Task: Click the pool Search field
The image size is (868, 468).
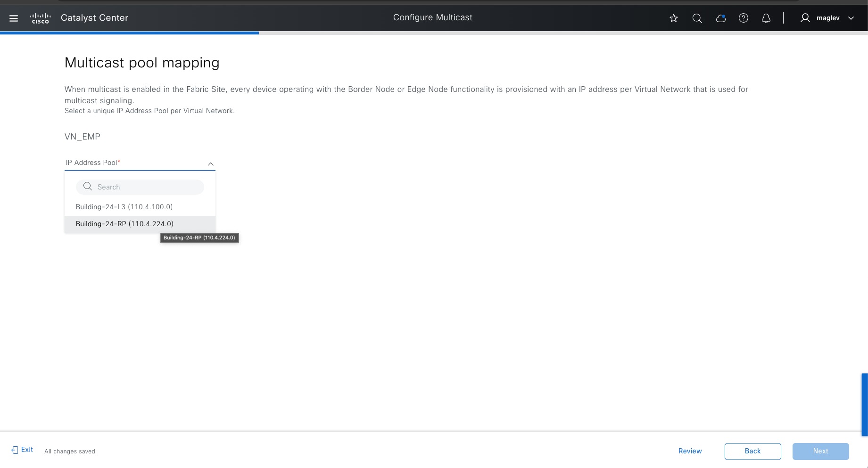Action: pyautogui.click(x=140, y=187)
